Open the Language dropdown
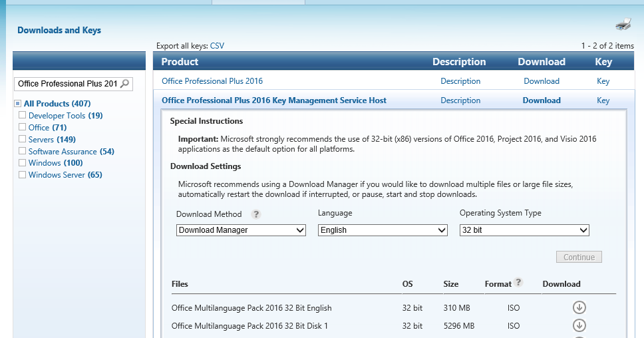 pos(383,230)
